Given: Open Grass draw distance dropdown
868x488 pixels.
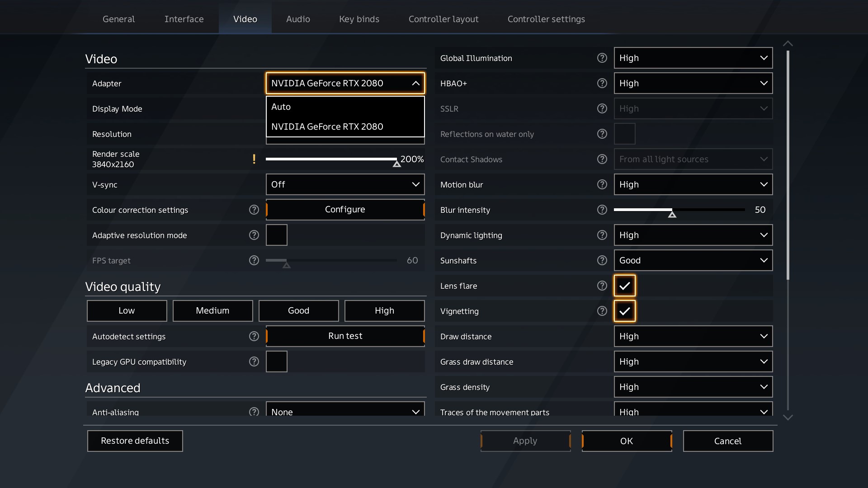Looking at the screenshot, I should tap(693, 361).
